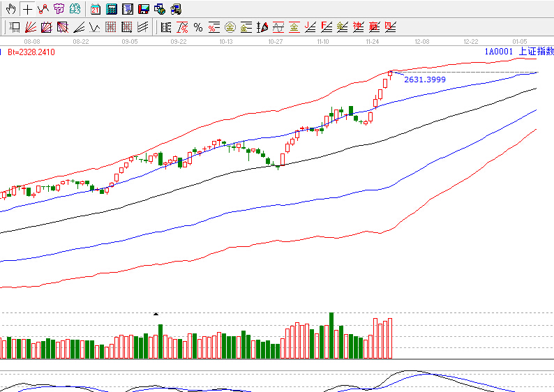The width and height of the screenshot is (554, 392).
Task: Pick the parallel lines channel tool
Action: [x=143, y=28]
